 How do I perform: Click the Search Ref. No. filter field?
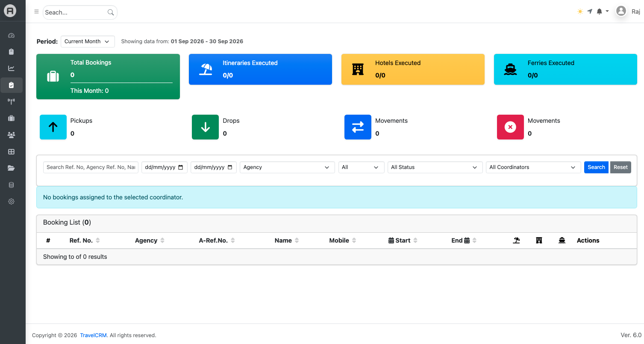coord(91,167)
